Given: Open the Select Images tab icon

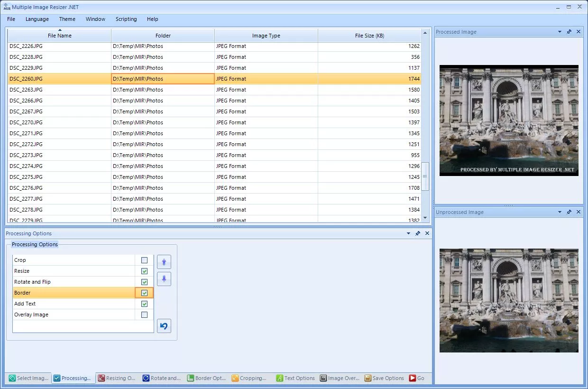Looking at the screenshot, I should click(13, 378).
